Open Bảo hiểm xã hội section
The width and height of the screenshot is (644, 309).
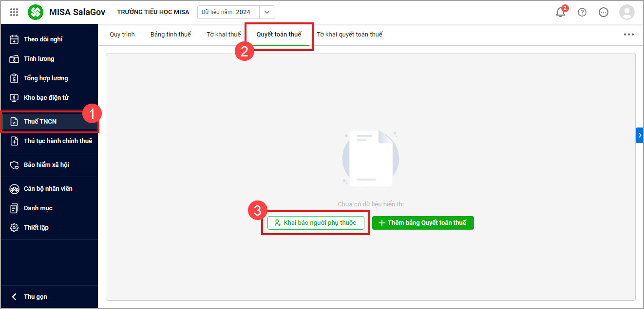(46, 164)
